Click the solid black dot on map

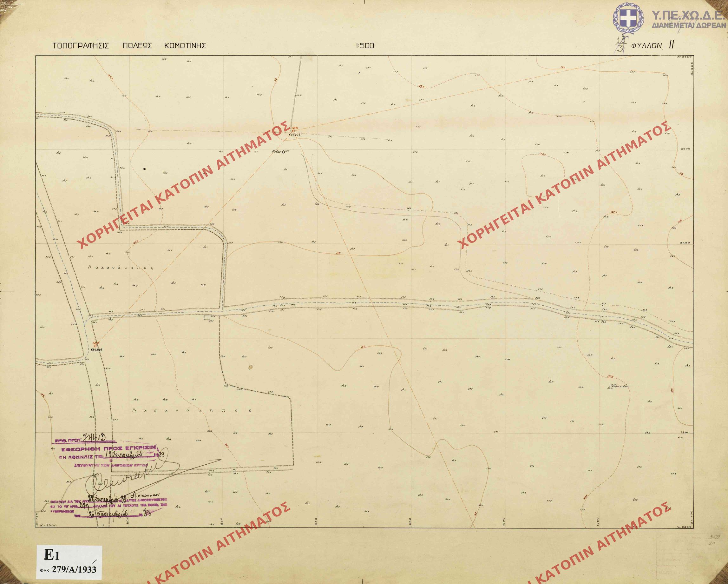(145, 169)
